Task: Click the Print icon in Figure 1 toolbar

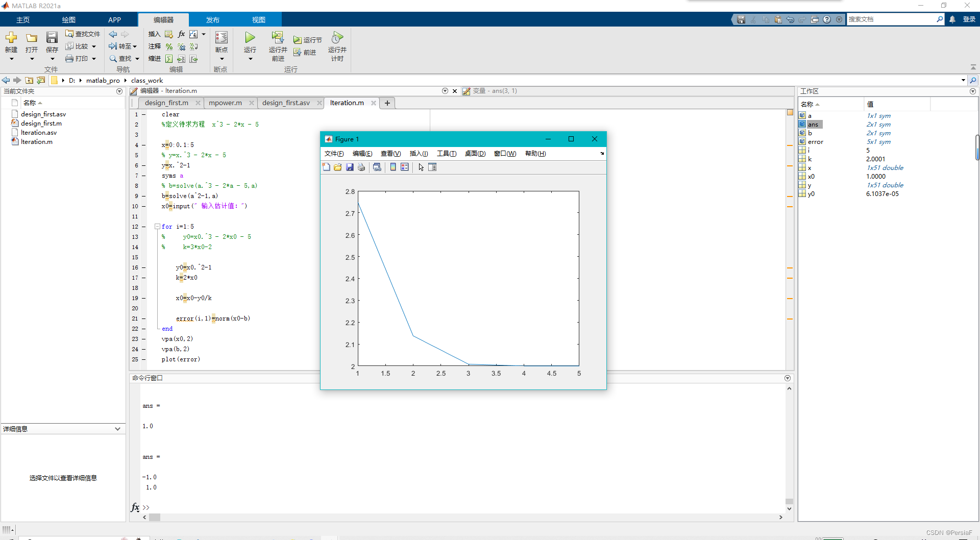Action: coord(361,167)
